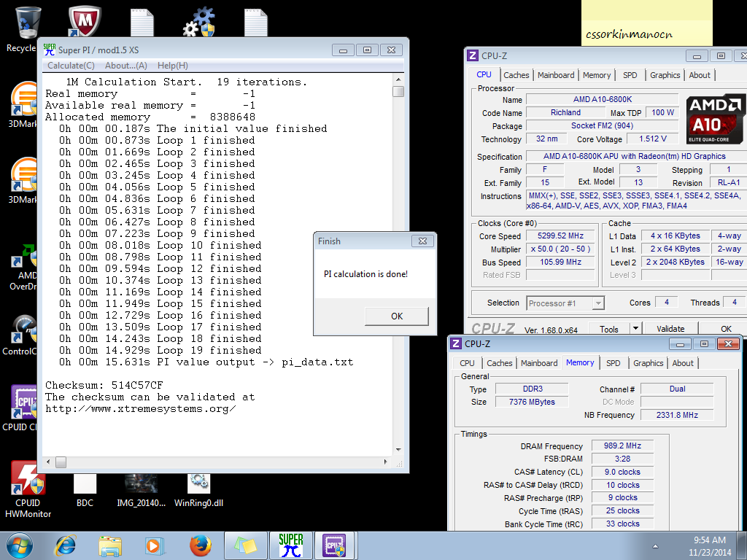Viewport: 747px width, 560px height.
Task: Click the Checksum: 514C57CF line
Action: (x=104, y=385)
